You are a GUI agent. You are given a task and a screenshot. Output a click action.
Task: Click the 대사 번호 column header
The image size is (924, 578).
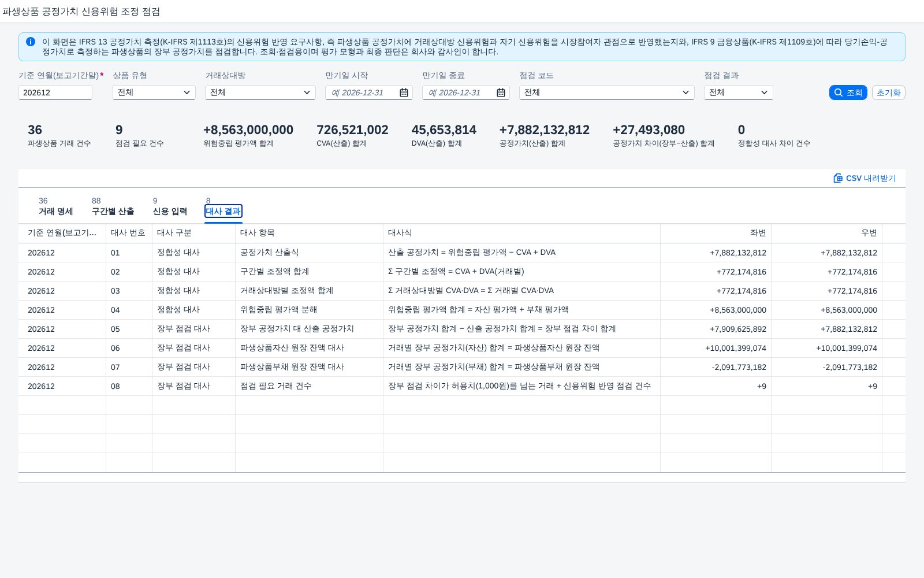point(129,233)
